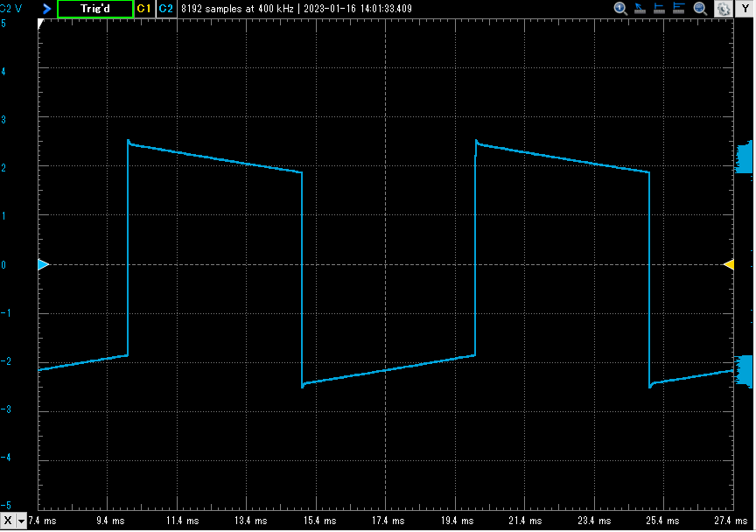
Task: Open the dropdown arrow beside X button
Action: 21,521
